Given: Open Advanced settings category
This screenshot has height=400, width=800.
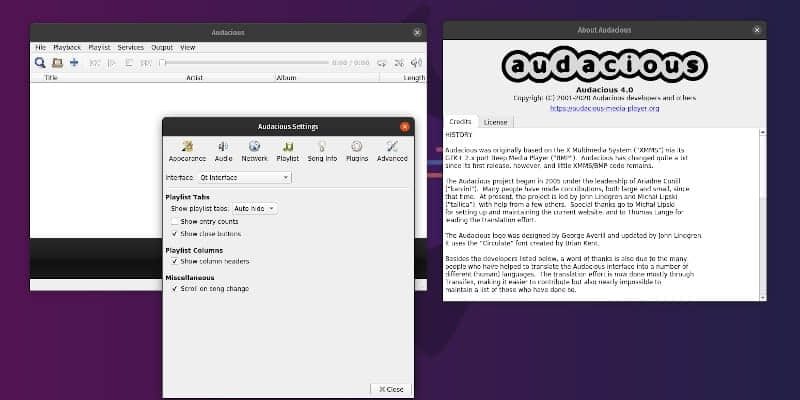Looking at the screenshot, I should (392, 152).
